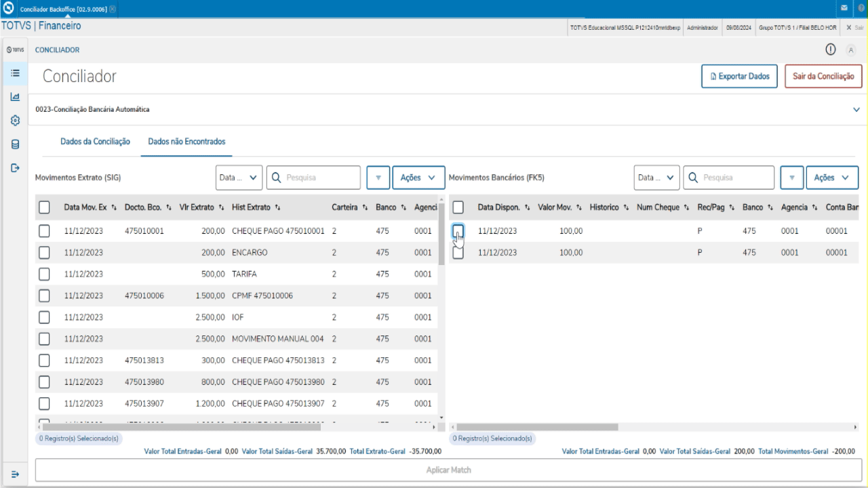Open the filter icon for Movimentos Extrato
Screen dimensions: 868x488
tap(378, 178)
